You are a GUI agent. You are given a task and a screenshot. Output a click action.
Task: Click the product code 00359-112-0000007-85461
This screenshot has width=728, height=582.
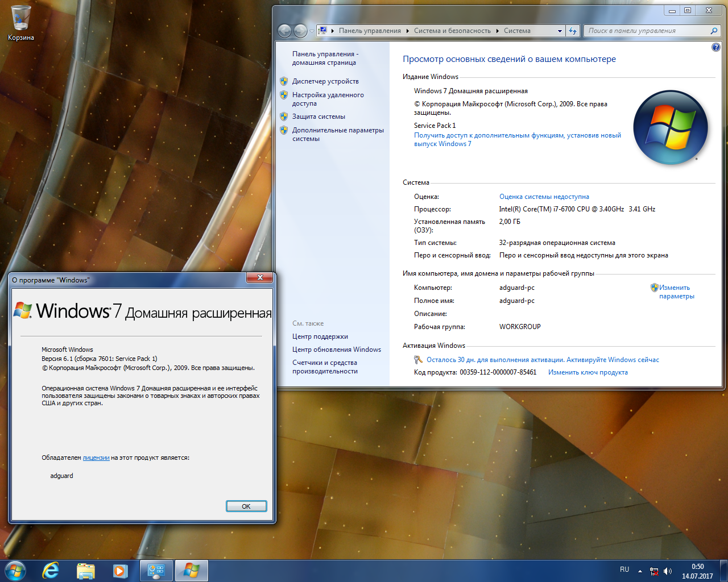pos(498,372)
